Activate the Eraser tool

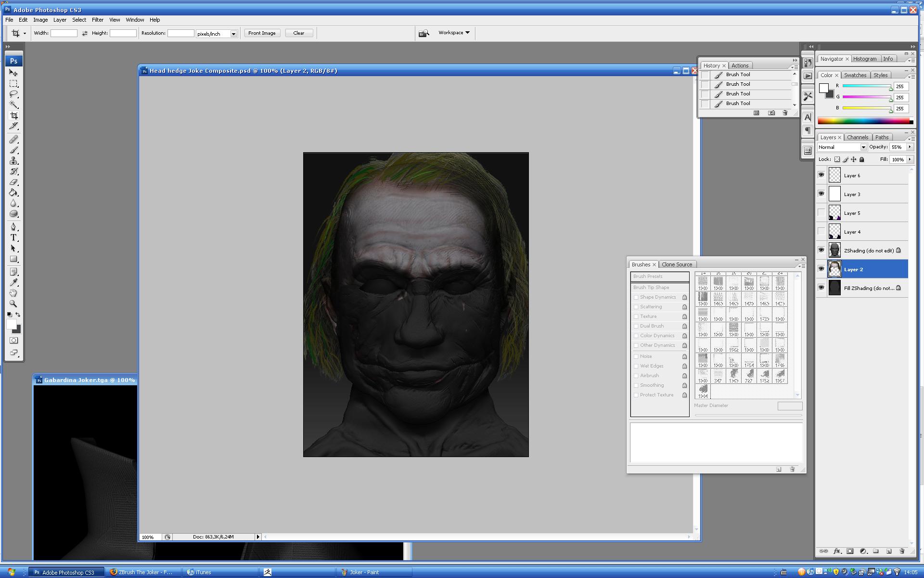click(x=13, y=182)
